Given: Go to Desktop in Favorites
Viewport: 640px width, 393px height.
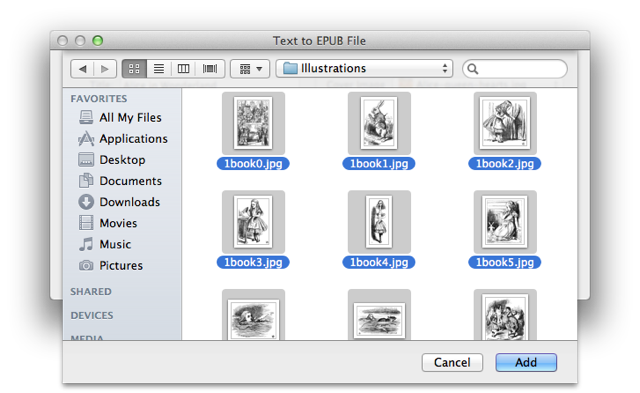Looking at the screenshot, I should click(x=112, y=160).
